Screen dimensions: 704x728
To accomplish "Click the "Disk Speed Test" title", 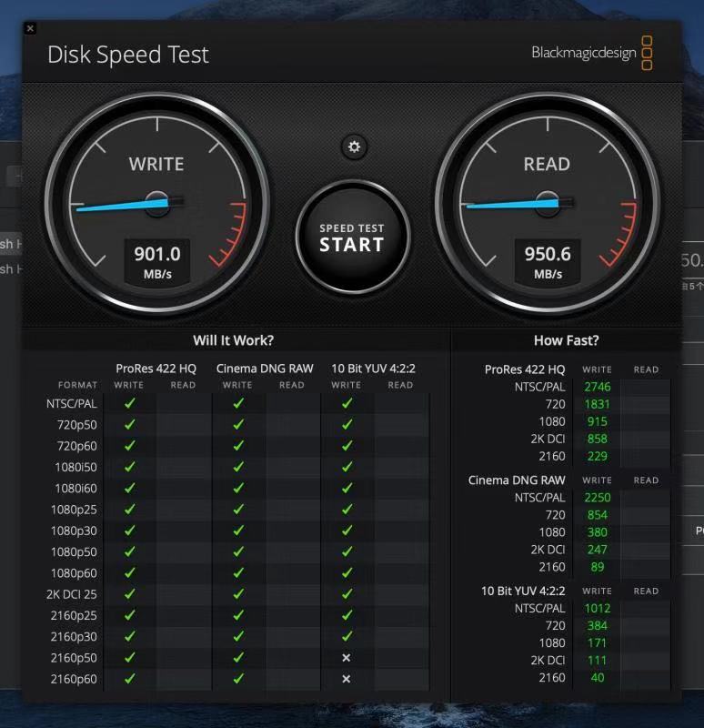I will (128, 55).
